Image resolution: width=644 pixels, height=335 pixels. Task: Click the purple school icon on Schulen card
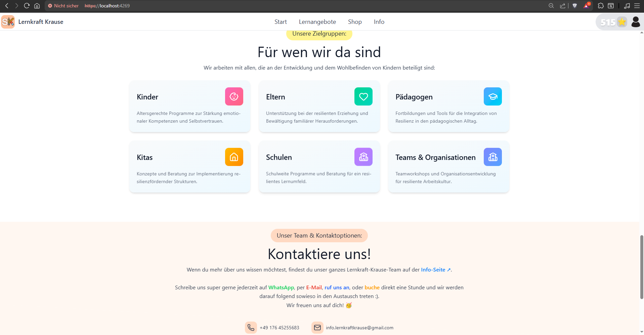pos(363,157)
